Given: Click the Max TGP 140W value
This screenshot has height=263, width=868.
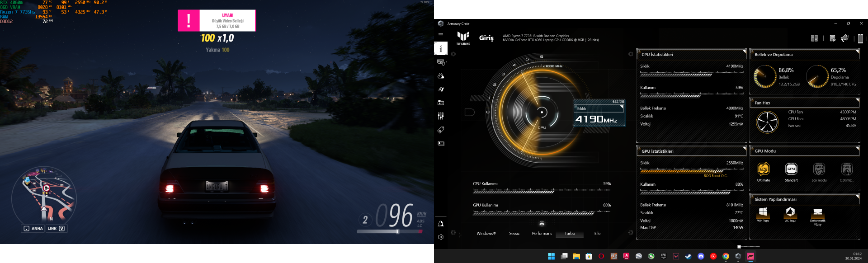Looking at the screenshot, I should coord(738,227).
